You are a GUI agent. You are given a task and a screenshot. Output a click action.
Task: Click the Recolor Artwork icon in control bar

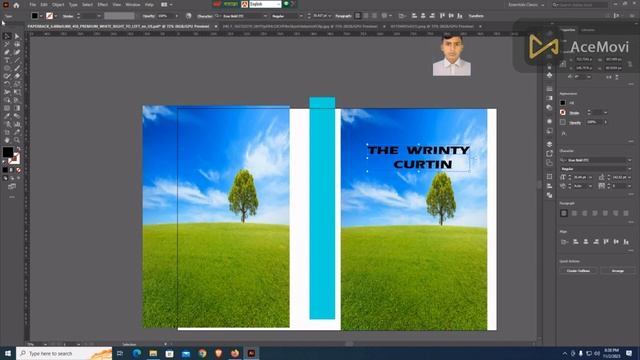[189, 16]
